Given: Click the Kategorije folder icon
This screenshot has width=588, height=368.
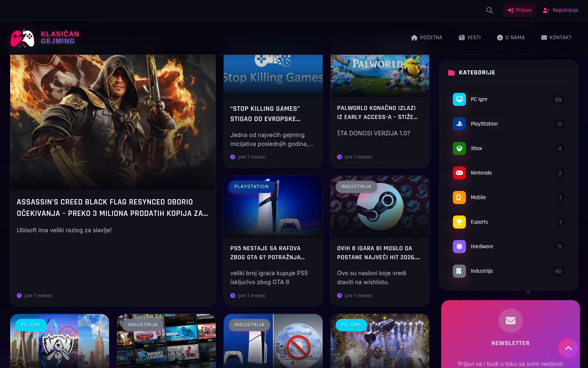Looking at the screenshot, I should pyautogui.click(x=451, y=73).
